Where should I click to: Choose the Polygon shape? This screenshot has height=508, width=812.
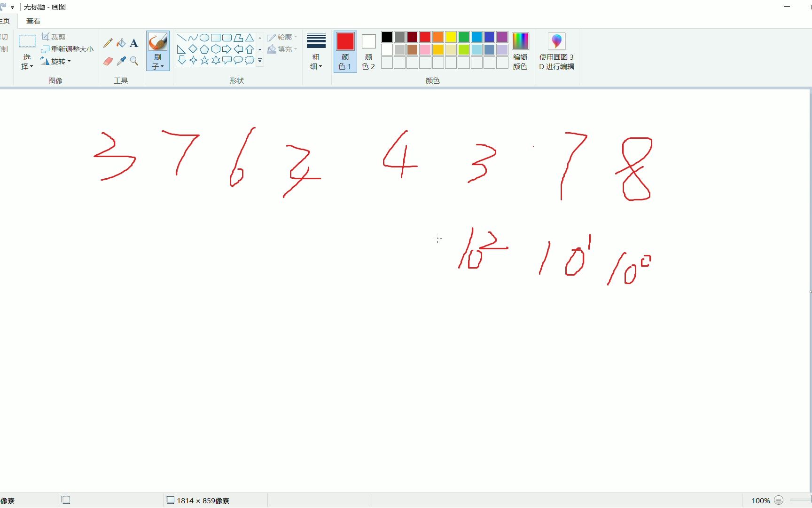[x=238, y=38]
